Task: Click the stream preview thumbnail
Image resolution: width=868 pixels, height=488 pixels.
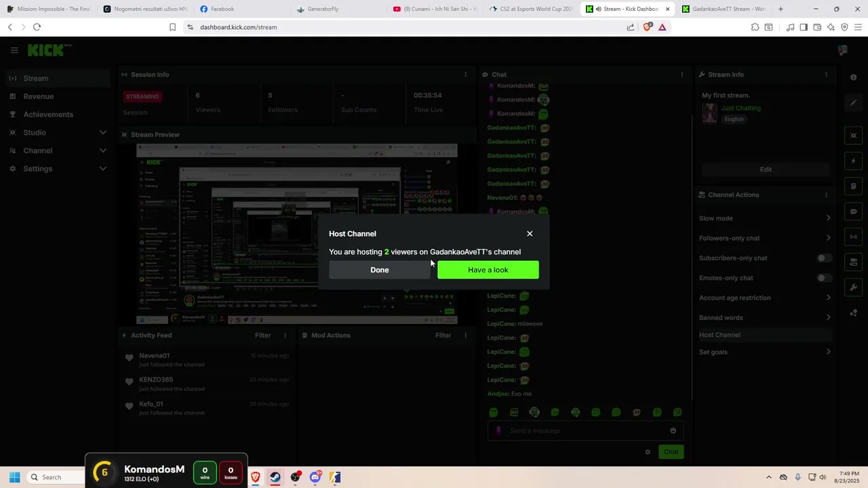Action: pyautogui.click(x=297, y=234)
